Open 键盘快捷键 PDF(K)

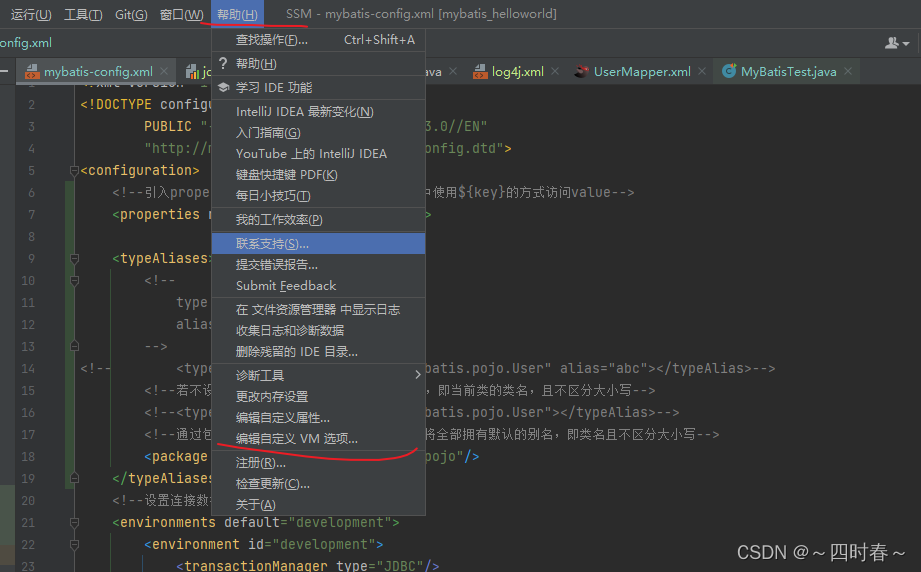(318, 175)
